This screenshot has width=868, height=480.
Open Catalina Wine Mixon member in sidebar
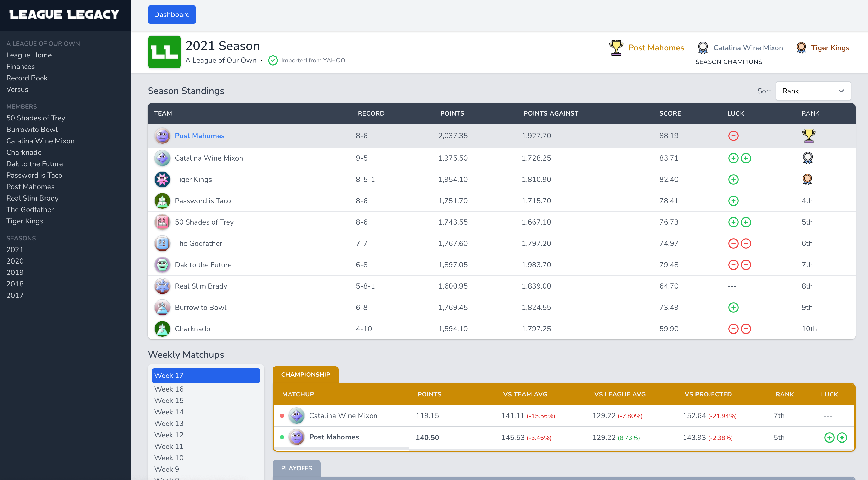pyautogui.click(x=40, y=141)
